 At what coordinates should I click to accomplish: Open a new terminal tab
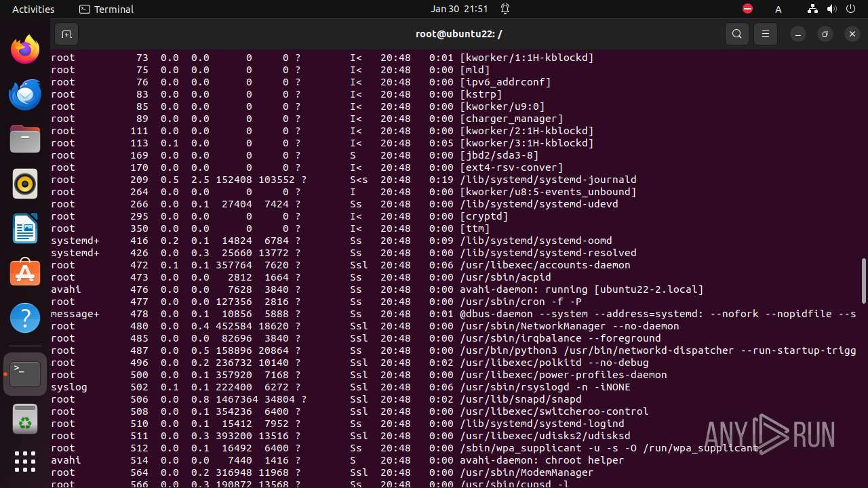66,34
